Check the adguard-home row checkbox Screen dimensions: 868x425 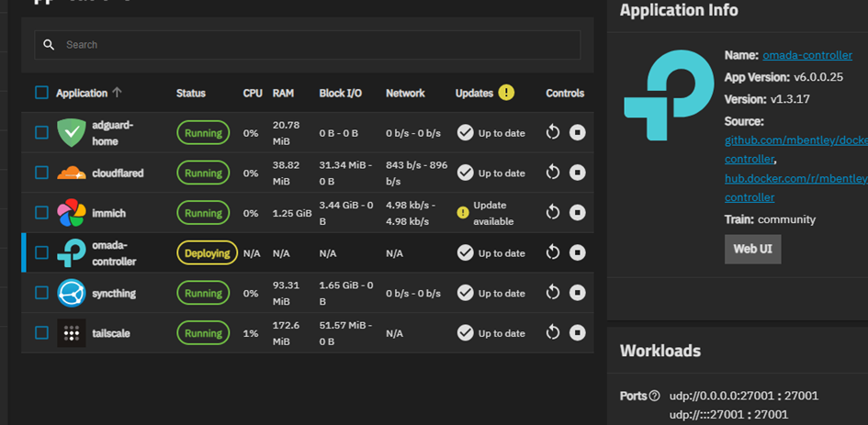tap(41, 133)
